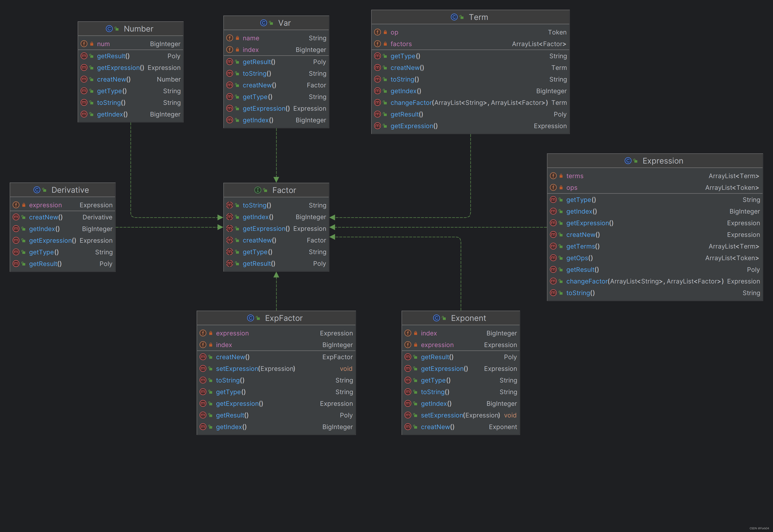Select the ExpFactor class title
Screen dimensions: 773x532
pyautogui.click(x=284, y=318)
